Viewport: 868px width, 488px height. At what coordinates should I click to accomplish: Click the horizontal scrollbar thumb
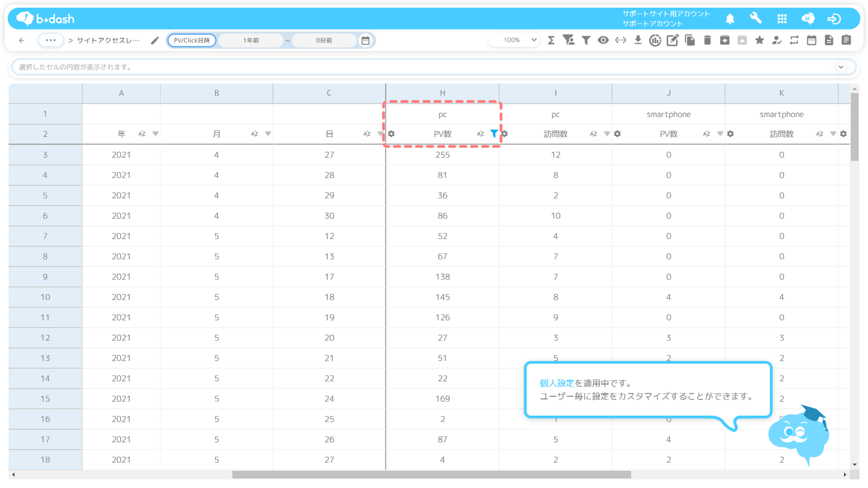point(431,475)
